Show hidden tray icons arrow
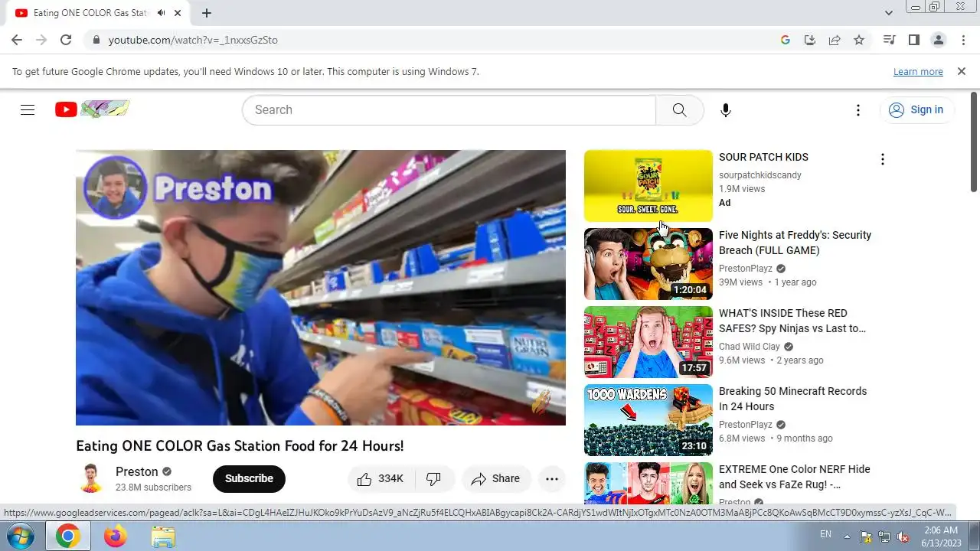This screenshot has width=980, height=551. tap(847, 536)
